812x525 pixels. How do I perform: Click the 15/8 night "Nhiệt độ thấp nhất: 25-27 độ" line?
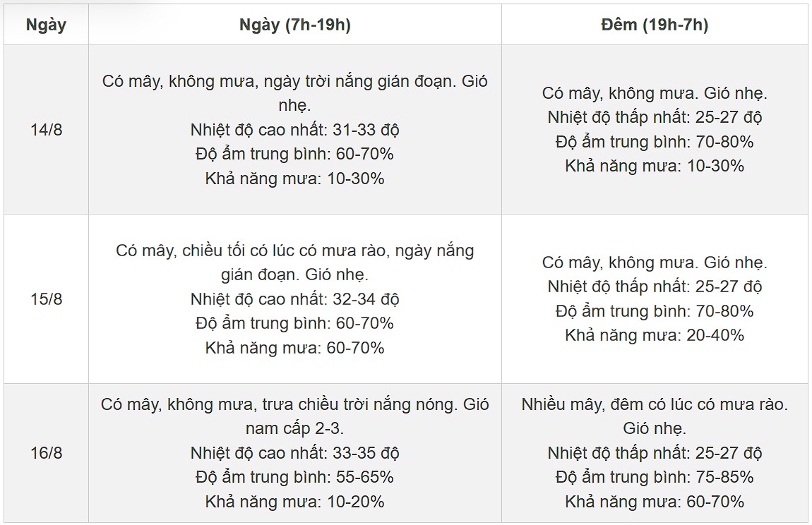pos(655,287)
